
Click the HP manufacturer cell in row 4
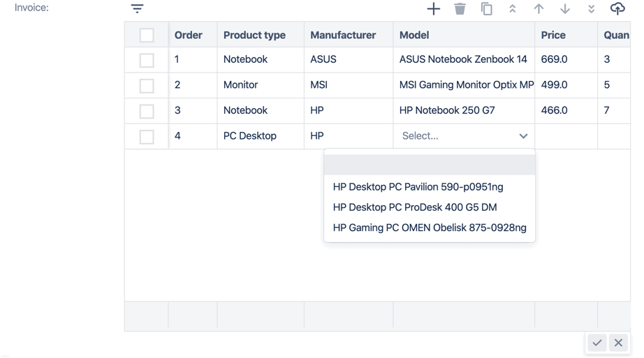[349, 136]
